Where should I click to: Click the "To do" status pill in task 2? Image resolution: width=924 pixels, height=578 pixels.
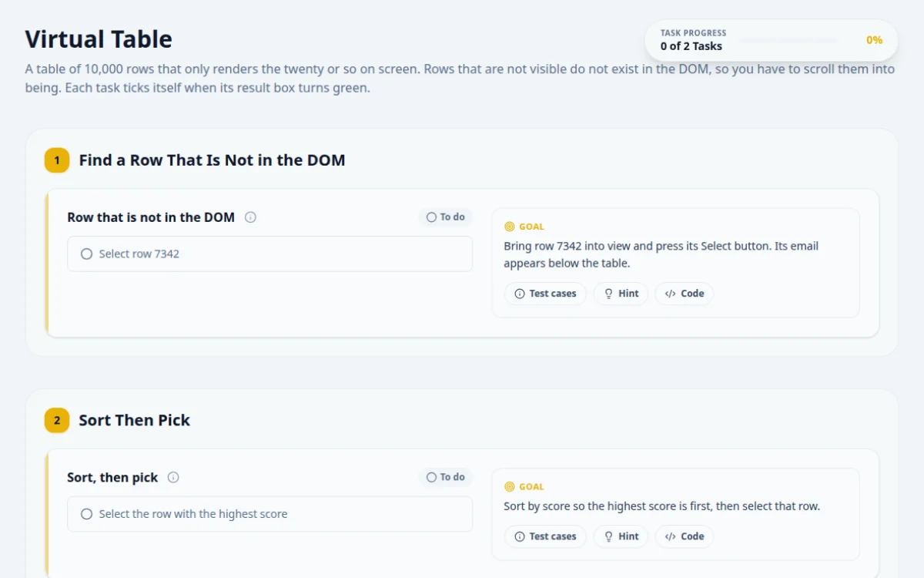click(x=446, y=477)
